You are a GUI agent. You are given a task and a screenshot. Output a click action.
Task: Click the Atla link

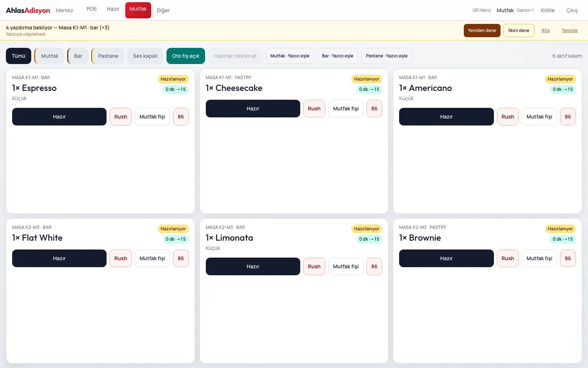(545, 31)
